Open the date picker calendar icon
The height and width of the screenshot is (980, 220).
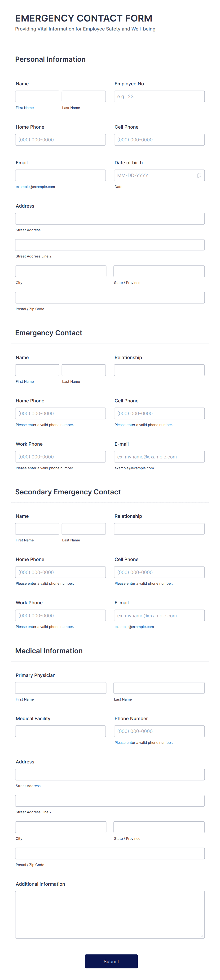click(x=199, y=175)
